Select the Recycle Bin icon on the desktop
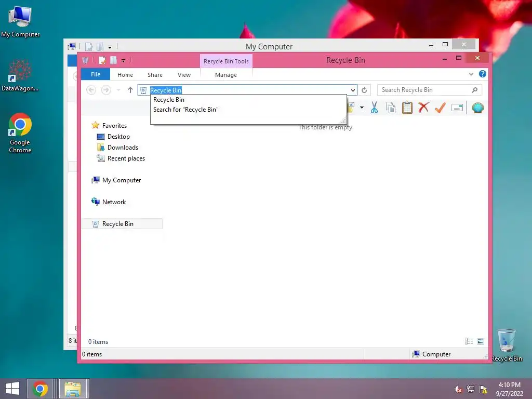This screenshot has height=399, width=532. [507, 345]
